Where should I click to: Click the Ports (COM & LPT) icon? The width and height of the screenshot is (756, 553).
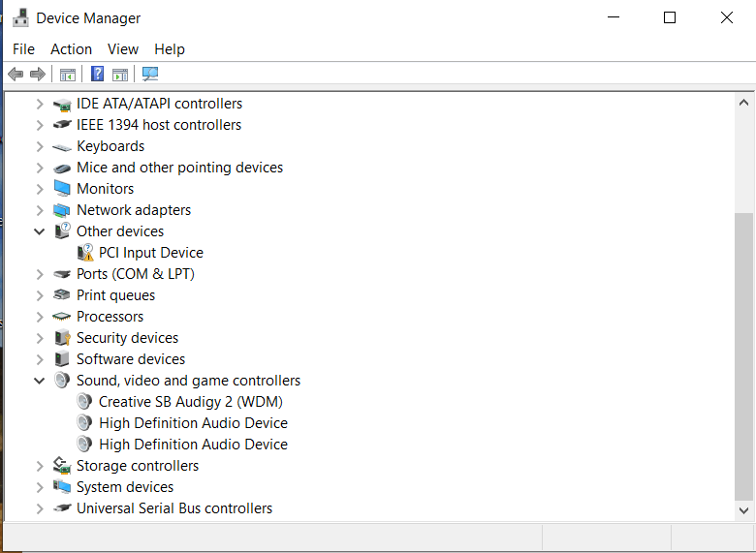click(x=62, y=274)
